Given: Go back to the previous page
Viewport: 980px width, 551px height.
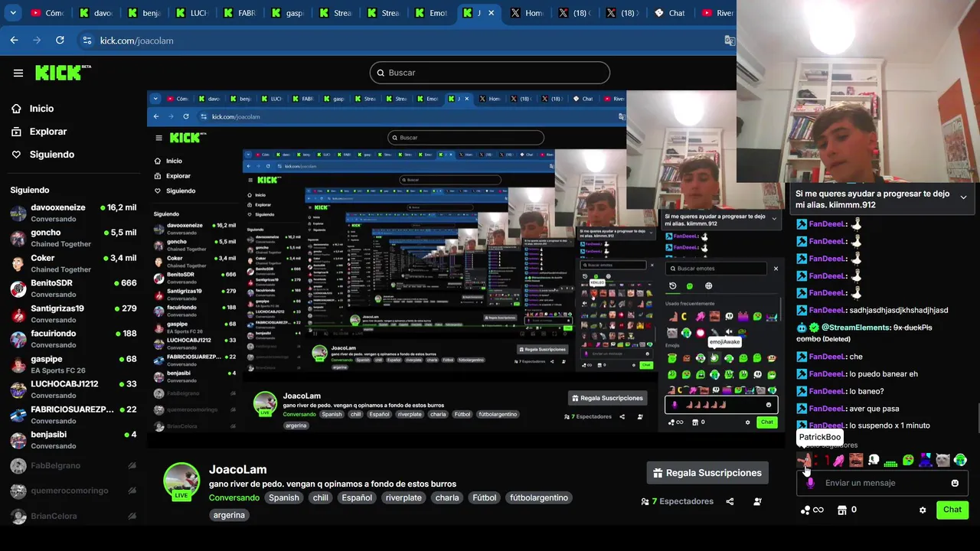Looking at the screenshot, I should click(15, 41).
